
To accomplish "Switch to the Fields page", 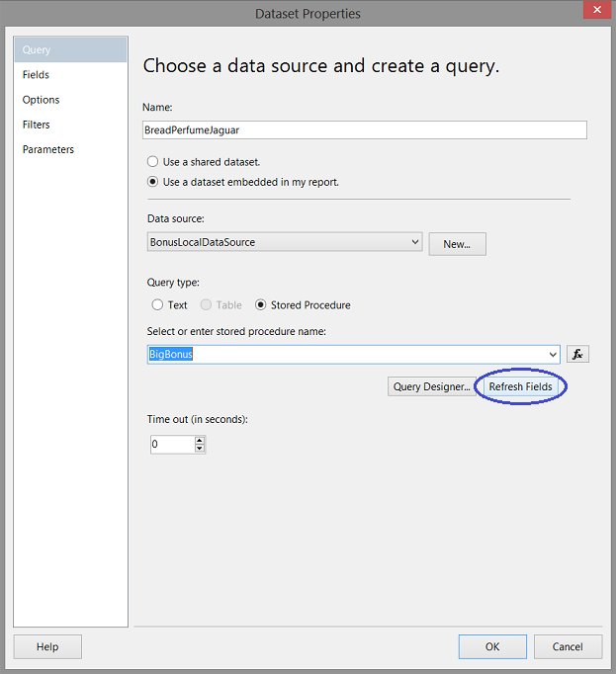I will 37,75.
